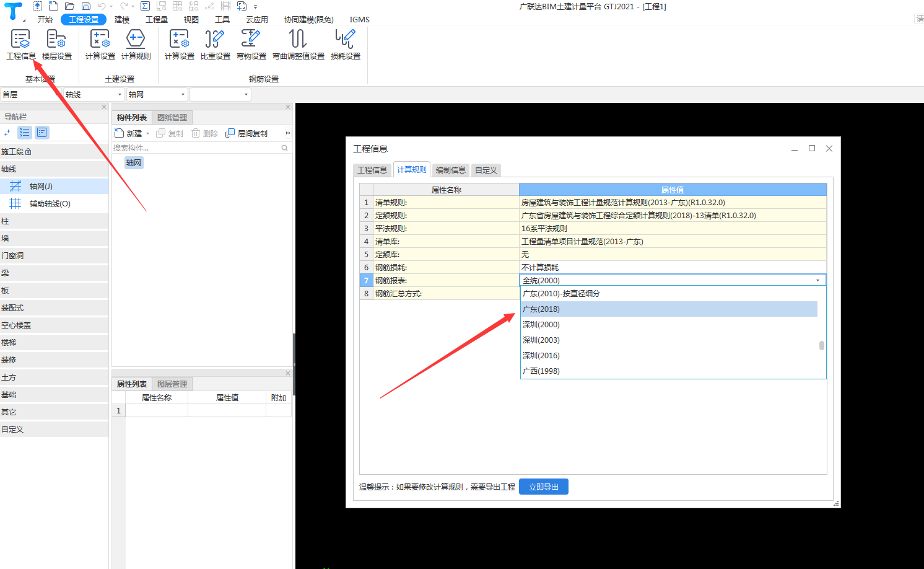
Task: Open the 钢筋报表 全统(2000) dropdown arrow
Action: (x=818, y=280)
